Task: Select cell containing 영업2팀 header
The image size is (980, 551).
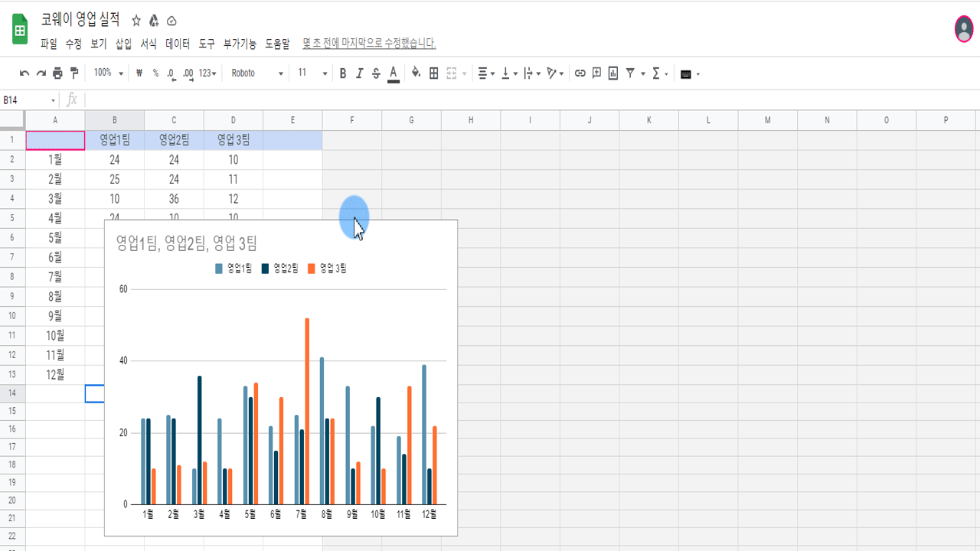Action: click(174, 140)
